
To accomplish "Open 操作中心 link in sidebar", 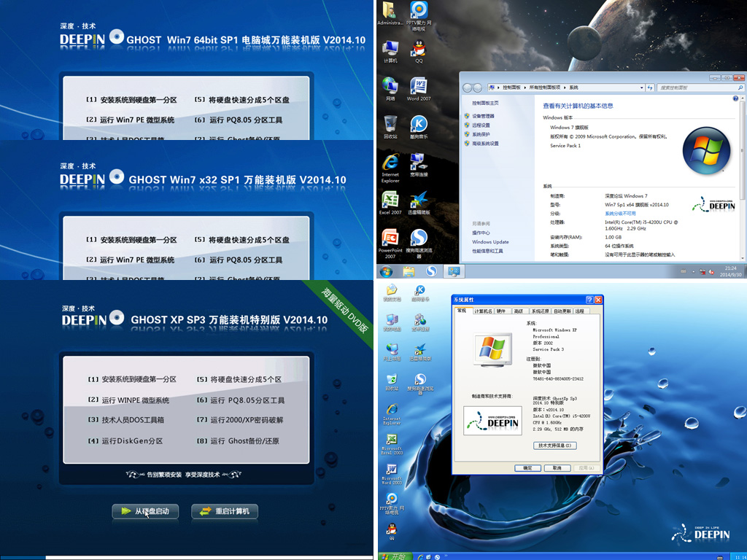I will (x=481, y=233).
